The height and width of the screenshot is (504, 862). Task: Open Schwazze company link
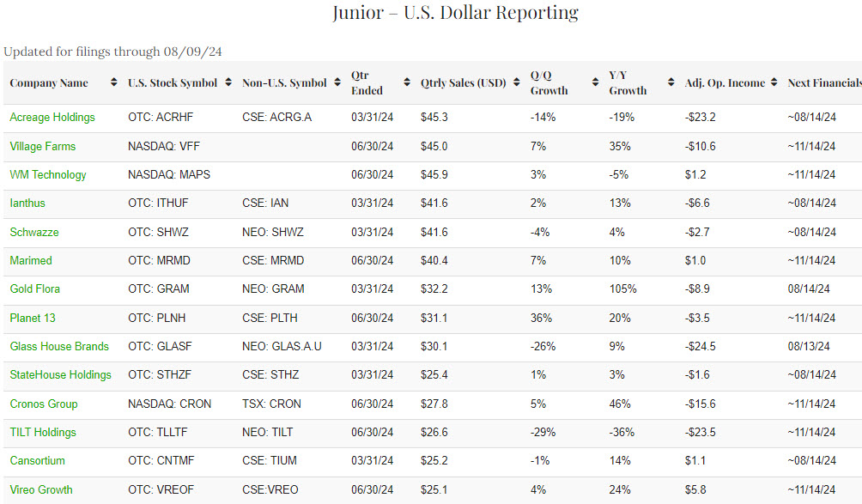[34, 232]
